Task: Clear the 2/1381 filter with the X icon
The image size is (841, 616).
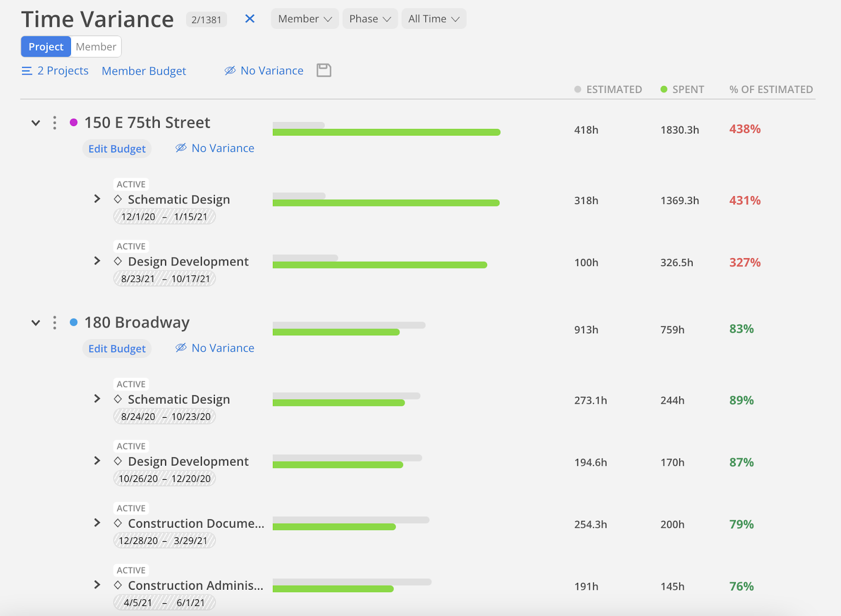Action: pos(250,19)
